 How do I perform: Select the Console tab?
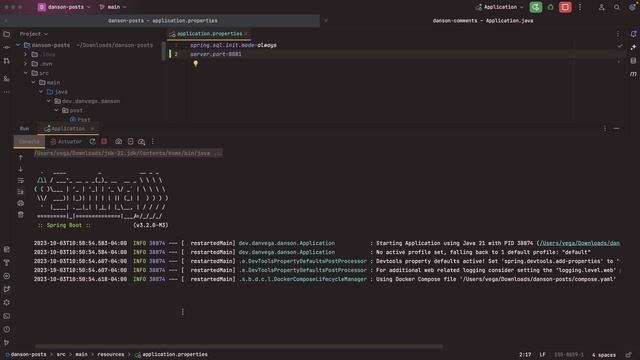click(29, 142)
